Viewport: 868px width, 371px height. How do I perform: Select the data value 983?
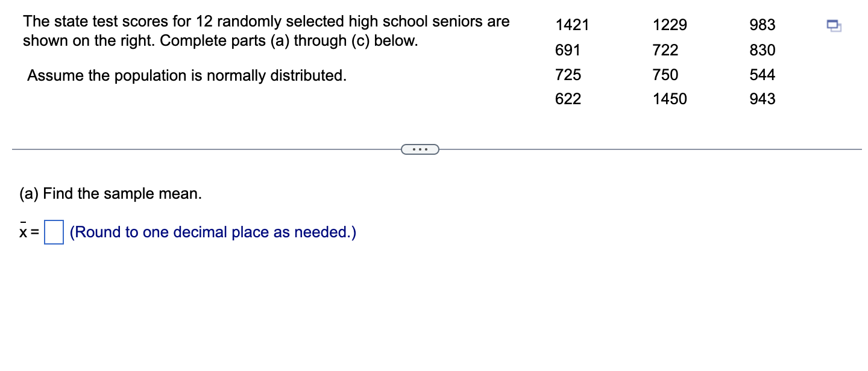[x=763, y=25]
